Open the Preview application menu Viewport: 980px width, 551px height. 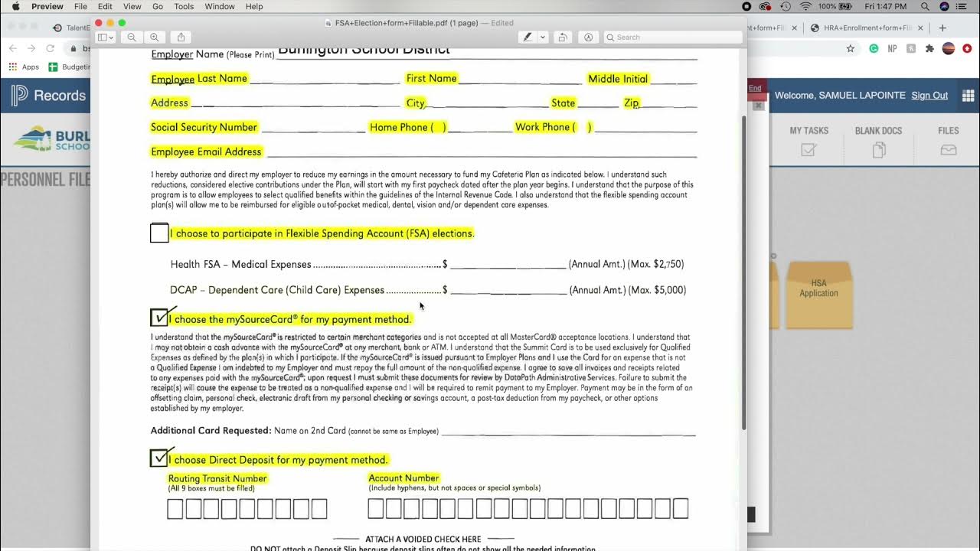(47, 6)
